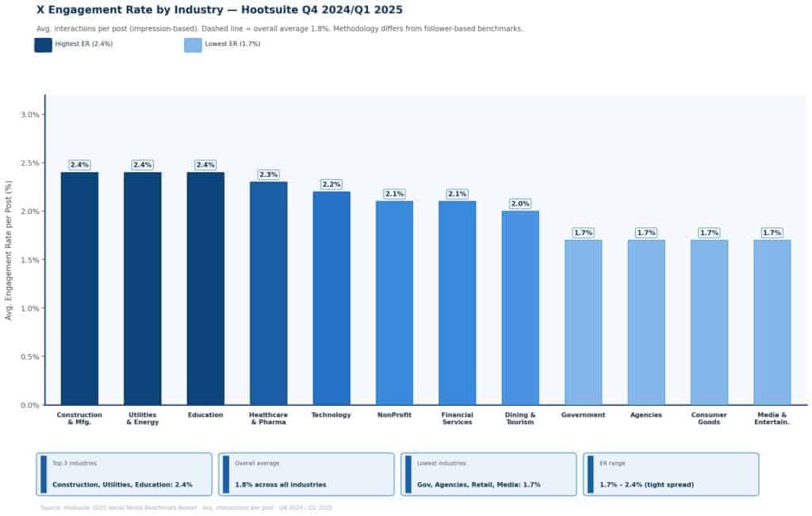
Task: Click the light blue Lowest ER legend swatch
Action: click(193, 45)
